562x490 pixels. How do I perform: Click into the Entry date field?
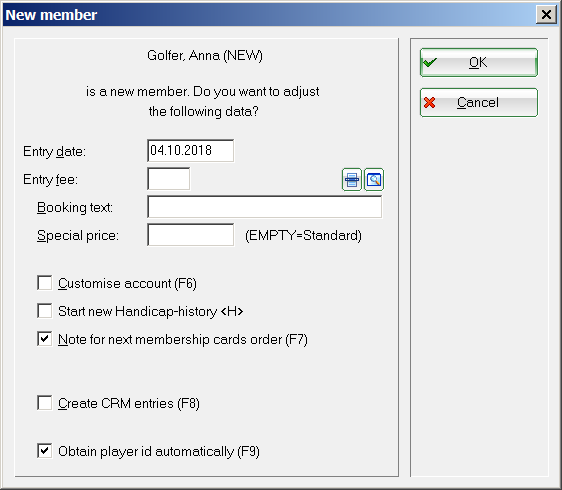click(191, 151)
